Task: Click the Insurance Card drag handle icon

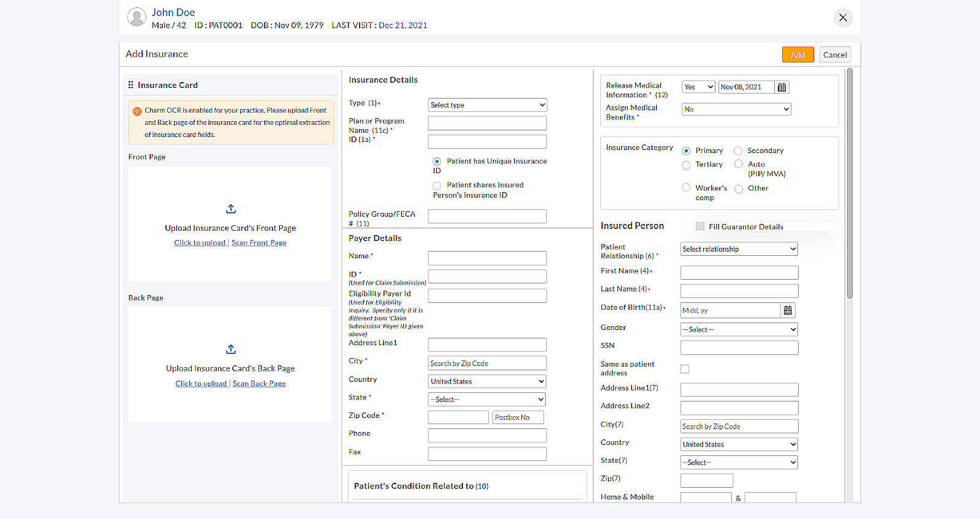Action: coord(130,85)
